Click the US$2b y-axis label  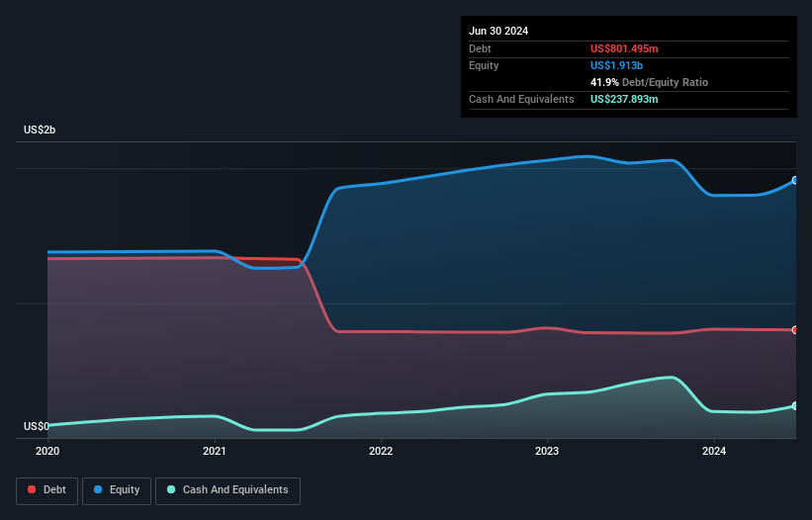[x=40, y=130]
